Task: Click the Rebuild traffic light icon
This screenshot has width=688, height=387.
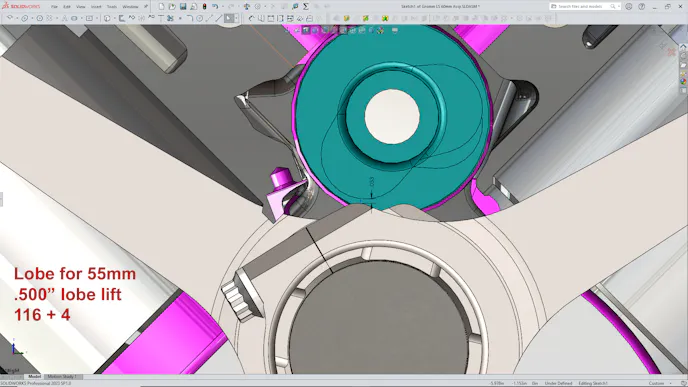Action: click(204, 7)
